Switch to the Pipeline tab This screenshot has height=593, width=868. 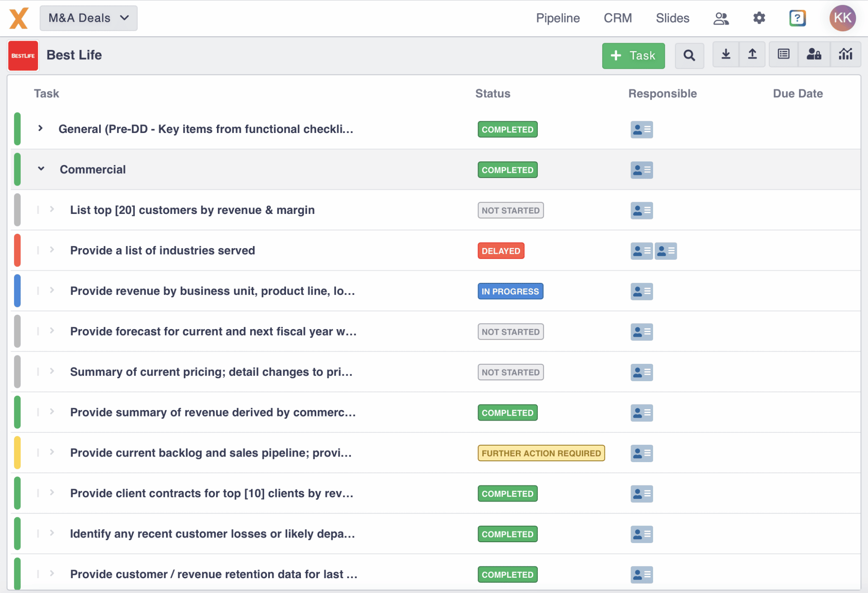[558, 18]
